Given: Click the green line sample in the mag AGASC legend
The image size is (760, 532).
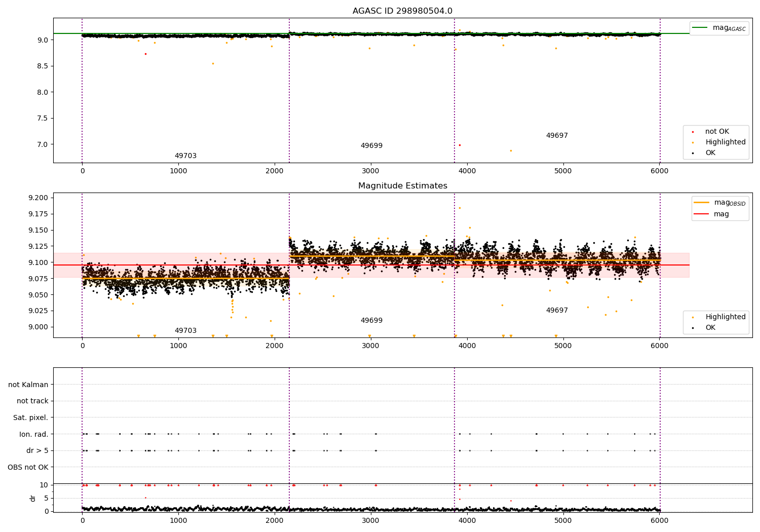Looking at the screenshot, I should [700, 28].
